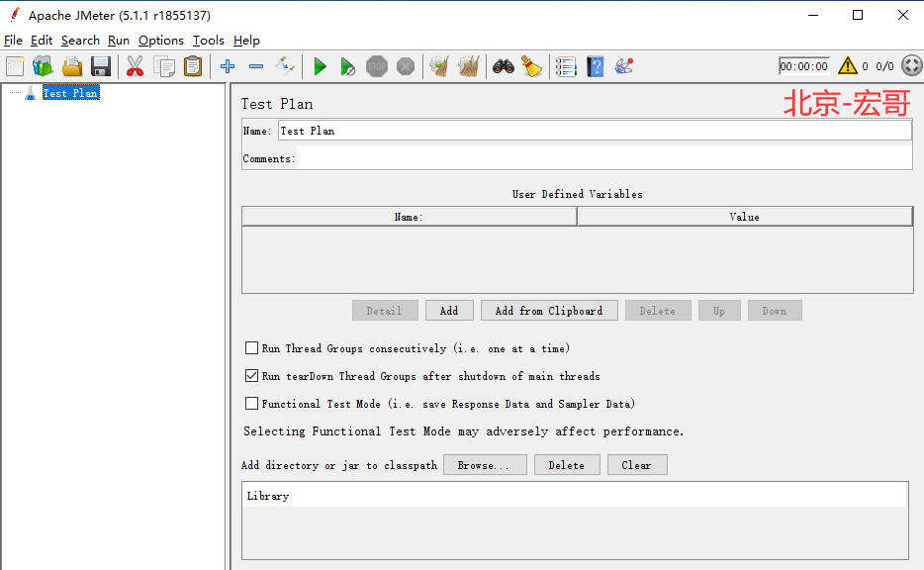Image resolution: width=924 pixels, height=570 pixels.
Task: Click the Reset Search yellow brush icon
Action: click(x=531, y=66)
